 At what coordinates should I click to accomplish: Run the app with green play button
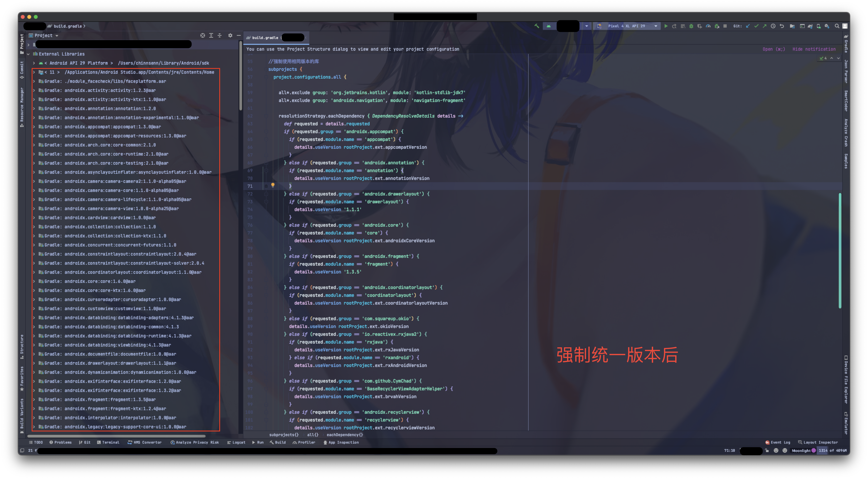(666, 26)
